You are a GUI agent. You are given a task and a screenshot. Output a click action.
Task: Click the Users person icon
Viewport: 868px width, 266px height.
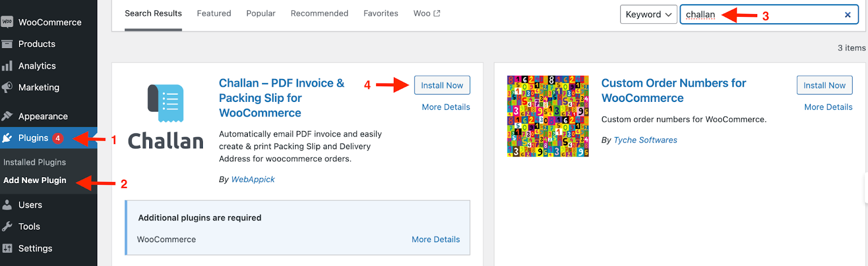[7, 205]
